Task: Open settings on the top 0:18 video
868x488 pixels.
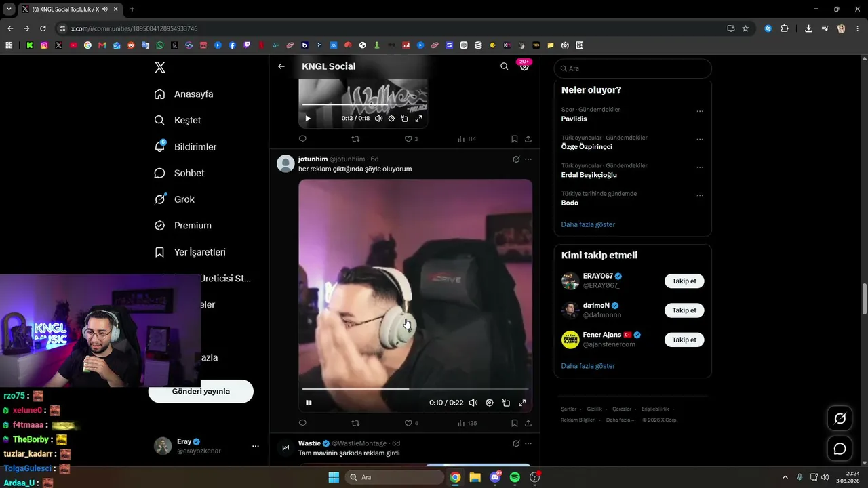Action: pos(391,119)
